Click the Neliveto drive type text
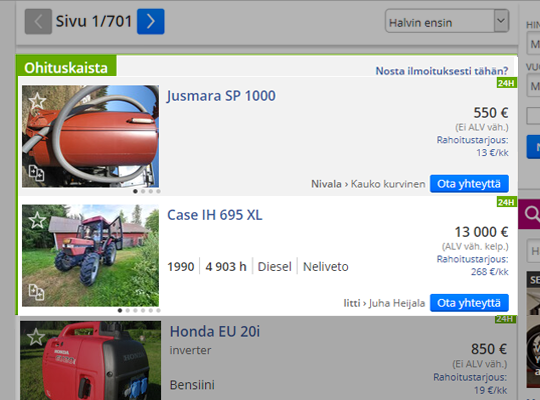This screenshot has width=540, height=400. 325,267
